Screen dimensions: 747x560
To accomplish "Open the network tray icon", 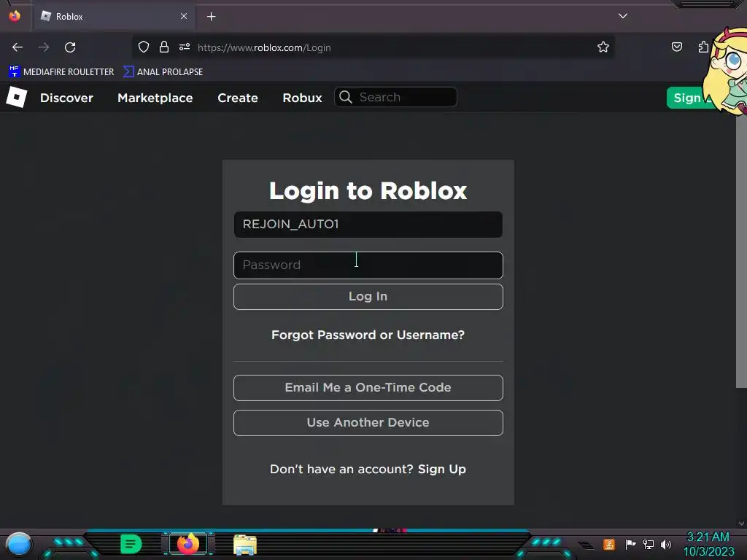I will [649, 544].
